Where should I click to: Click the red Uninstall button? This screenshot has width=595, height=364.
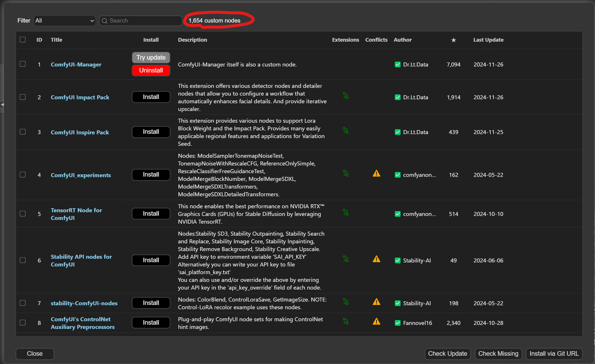[151, 70]
